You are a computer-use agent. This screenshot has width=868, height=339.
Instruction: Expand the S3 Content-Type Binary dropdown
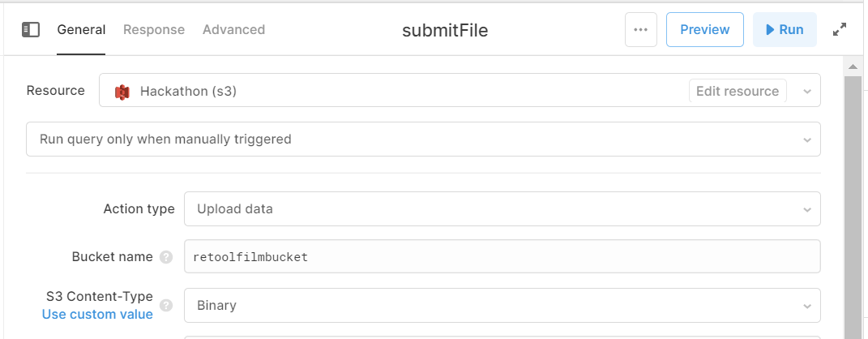pos(502,305)
